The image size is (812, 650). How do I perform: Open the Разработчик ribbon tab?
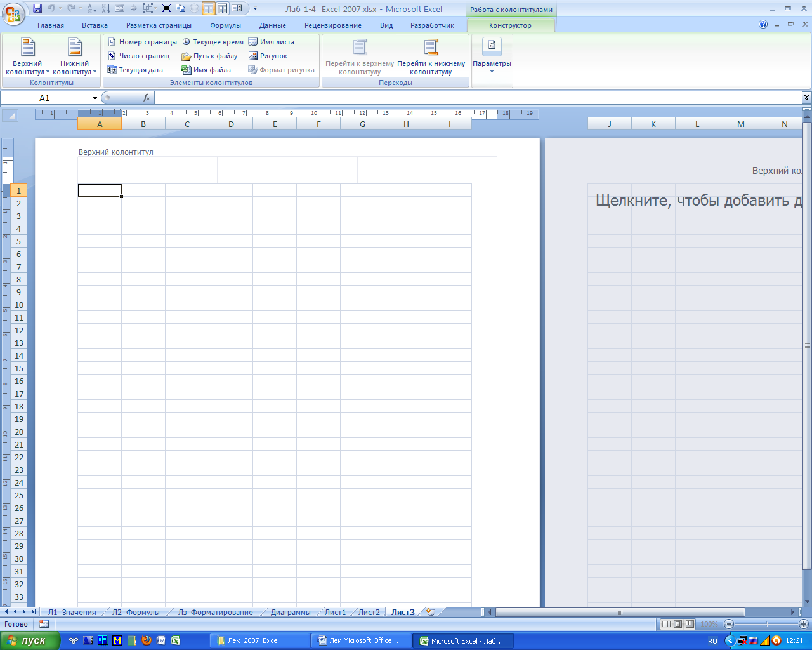pos(432,25)
